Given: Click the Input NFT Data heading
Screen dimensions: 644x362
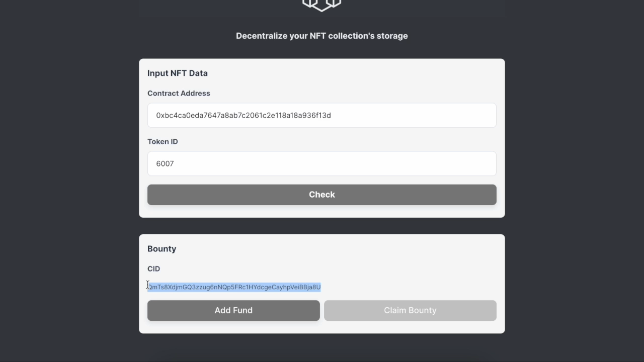Looking at the screenshot, I should point(178,73).
